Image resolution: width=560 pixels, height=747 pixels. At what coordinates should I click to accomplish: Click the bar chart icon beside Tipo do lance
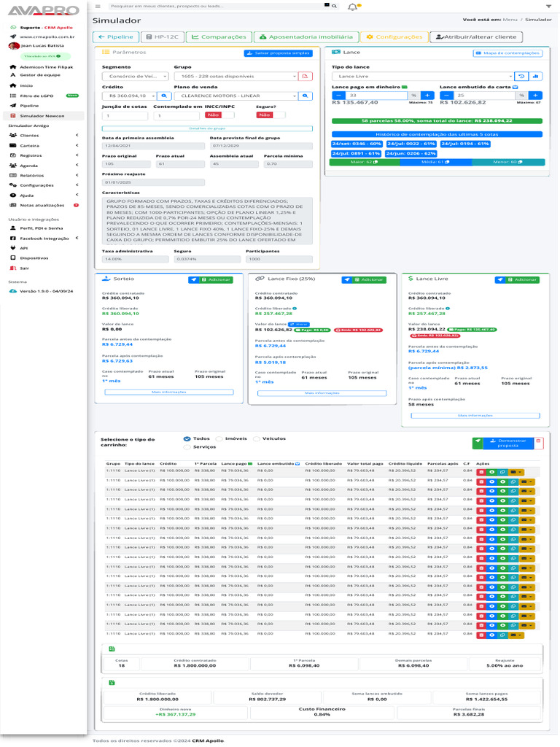point(536,76)
